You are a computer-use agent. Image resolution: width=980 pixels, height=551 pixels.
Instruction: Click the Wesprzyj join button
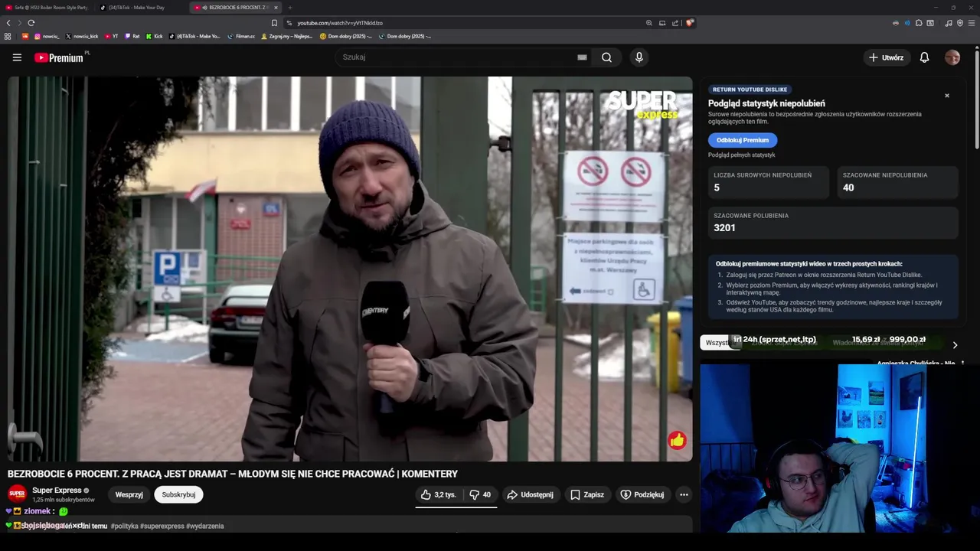tap(129, 494)
